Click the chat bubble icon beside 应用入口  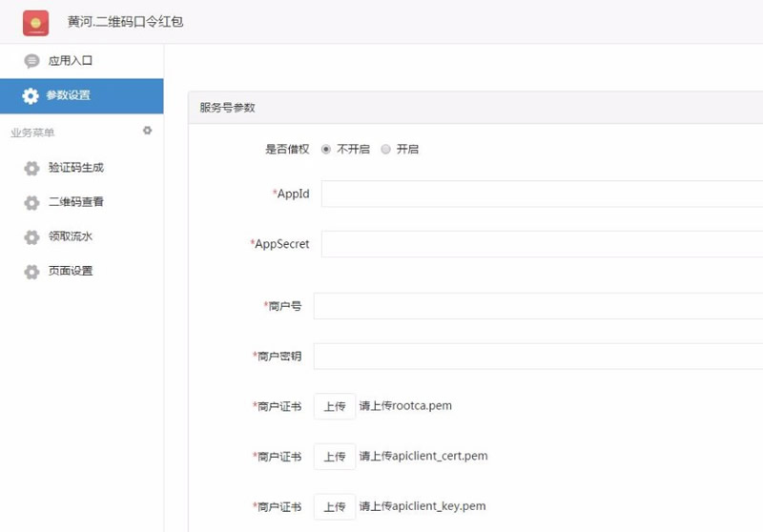point(31,61)
